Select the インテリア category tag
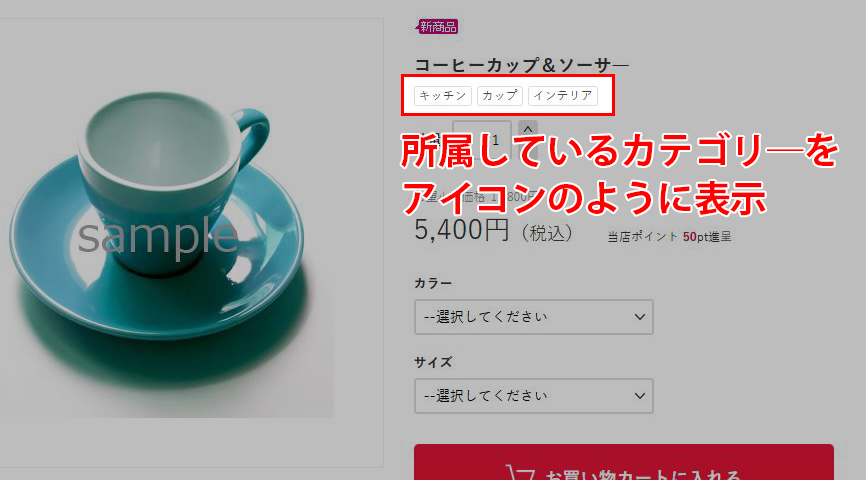This screenshot has height=480, width=866. [x=562, y=96]
